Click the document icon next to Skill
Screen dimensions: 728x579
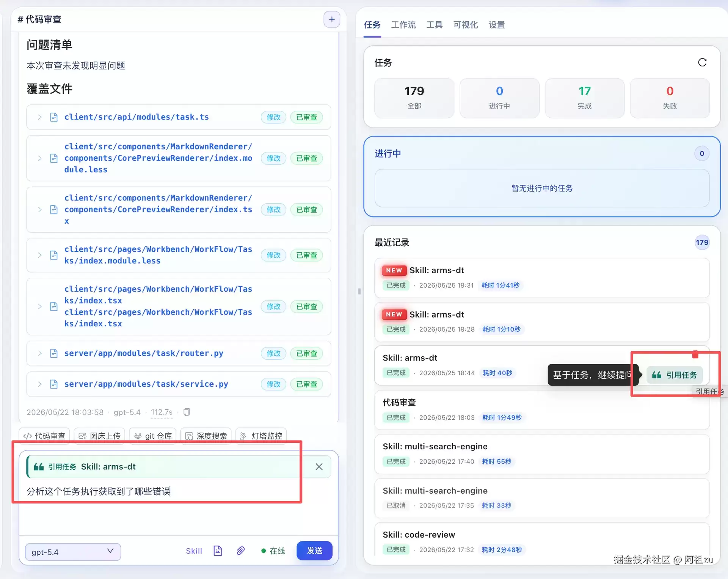pyautogui.click(x=218, y=551)
